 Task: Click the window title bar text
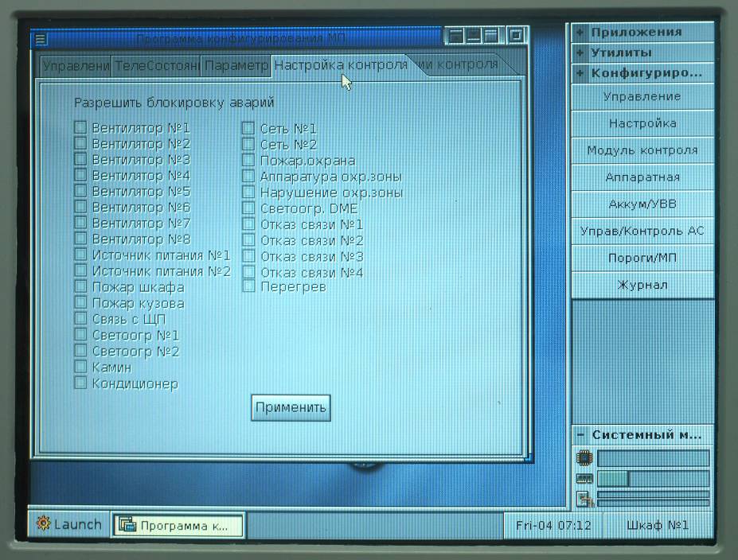(x=241, y=38)
